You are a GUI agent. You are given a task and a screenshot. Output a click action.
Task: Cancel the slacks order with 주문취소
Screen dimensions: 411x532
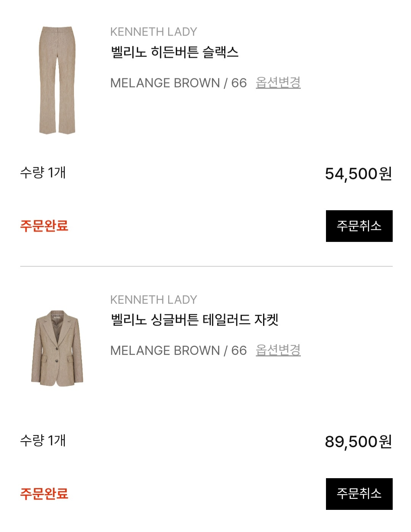pos(359,226)
